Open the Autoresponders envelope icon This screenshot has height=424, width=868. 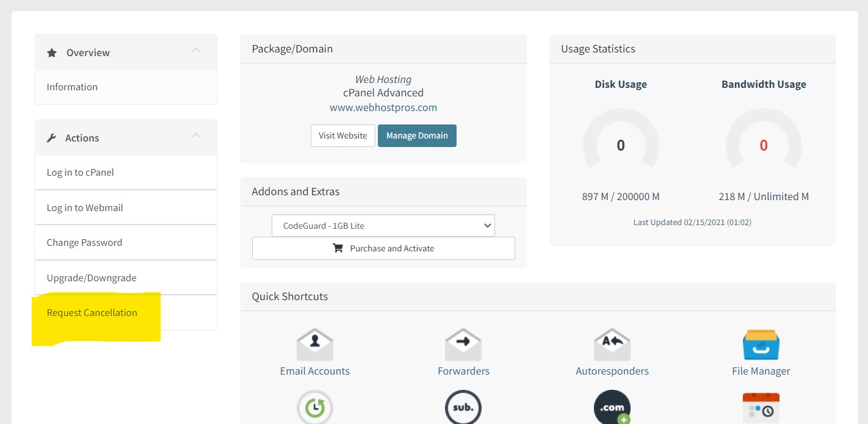point(612,345)
